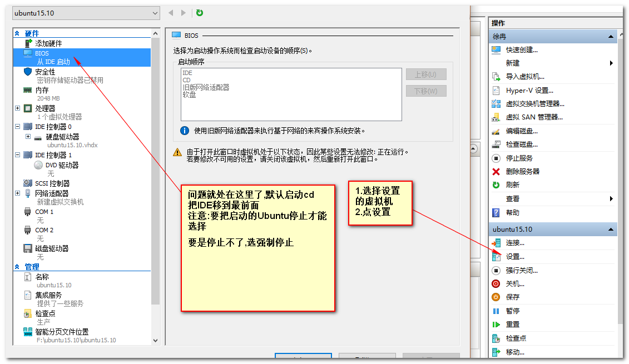Click the 集成服务 icon under 管理
The height and width of the screenshot is (364, 629).
(28, 295)
